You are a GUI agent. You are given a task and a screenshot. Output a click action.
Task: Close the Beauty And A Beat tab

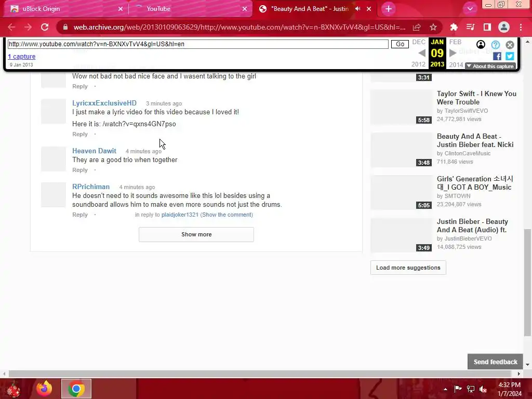tap(369, 9)
